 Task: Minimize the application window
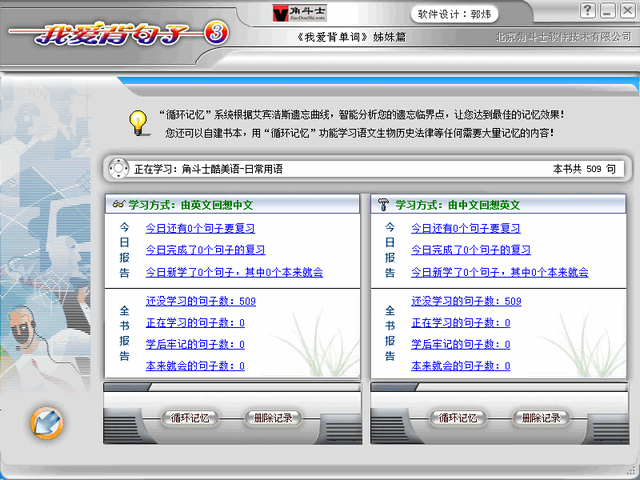point(608,11)
